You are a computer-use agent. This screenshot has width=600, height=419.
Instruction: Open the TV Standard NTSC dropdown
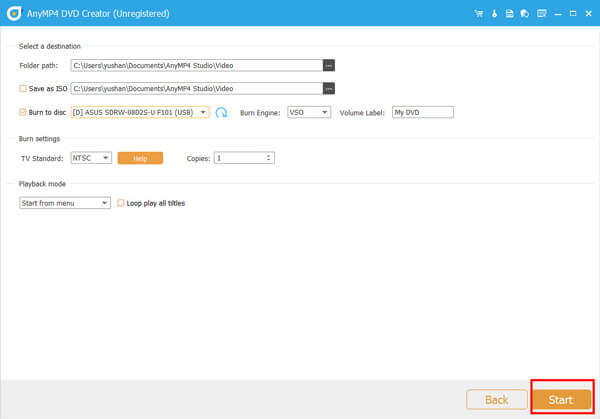point(91,158)
